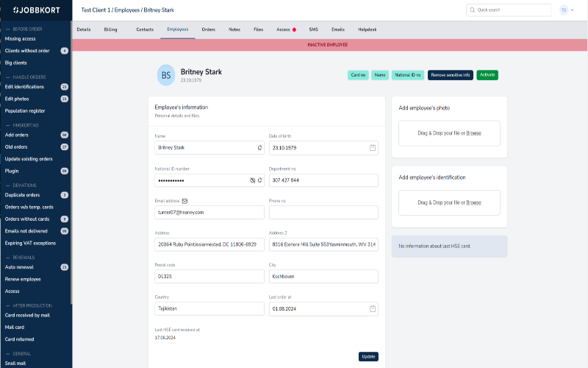Open Population register in sidebar
The height and width of the screenshot is (368, 588).
click(x=25, y=111)
